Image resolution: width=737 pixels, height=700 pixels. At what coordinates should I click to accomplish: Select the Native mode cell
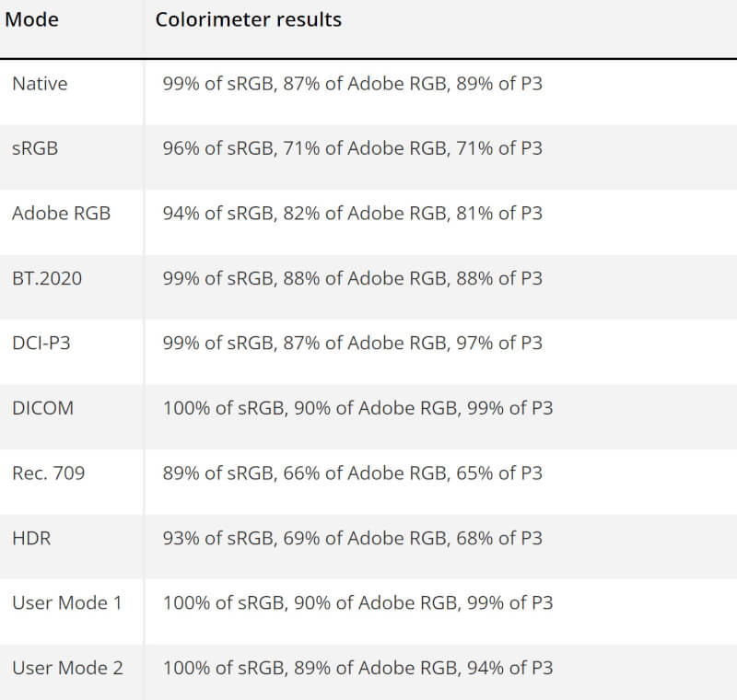(x=40, y=84)
